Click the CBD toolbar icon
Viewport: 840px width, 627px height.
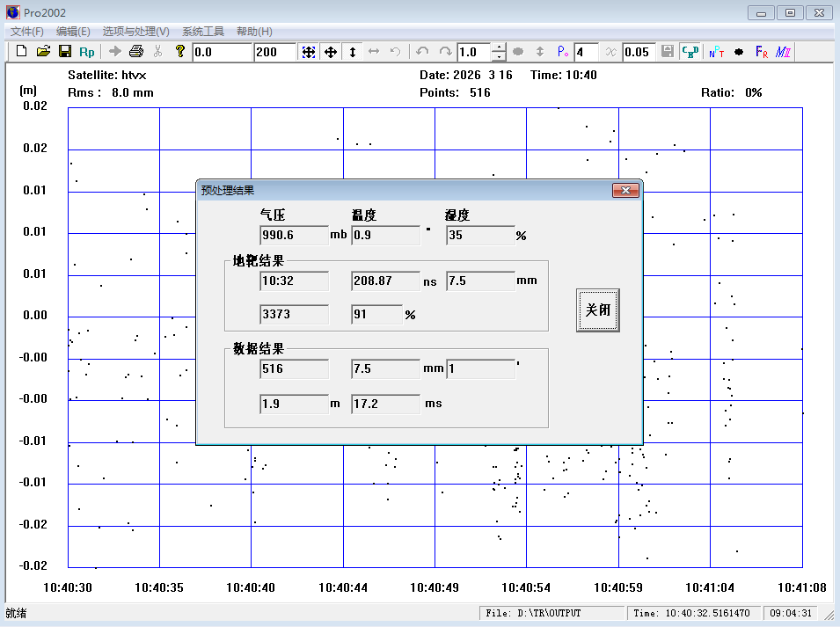pos(690,52)
